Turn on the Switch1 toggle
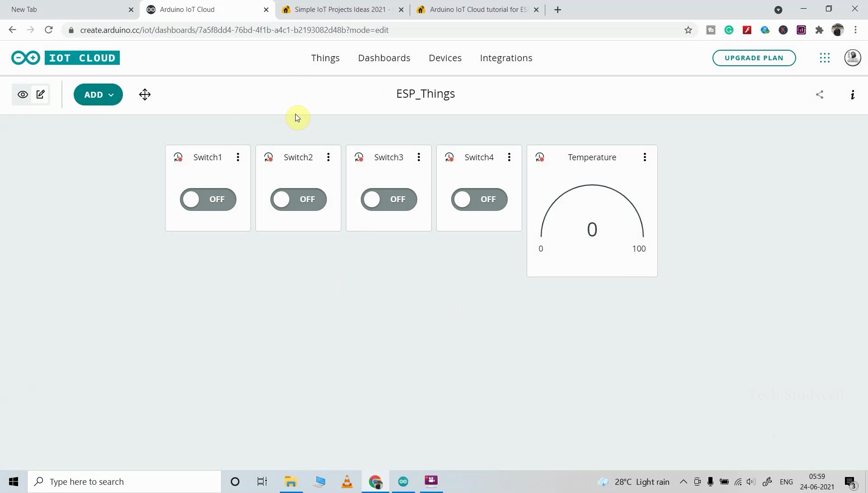This screenshot has height=493, width=868. [x=208, y=199]
